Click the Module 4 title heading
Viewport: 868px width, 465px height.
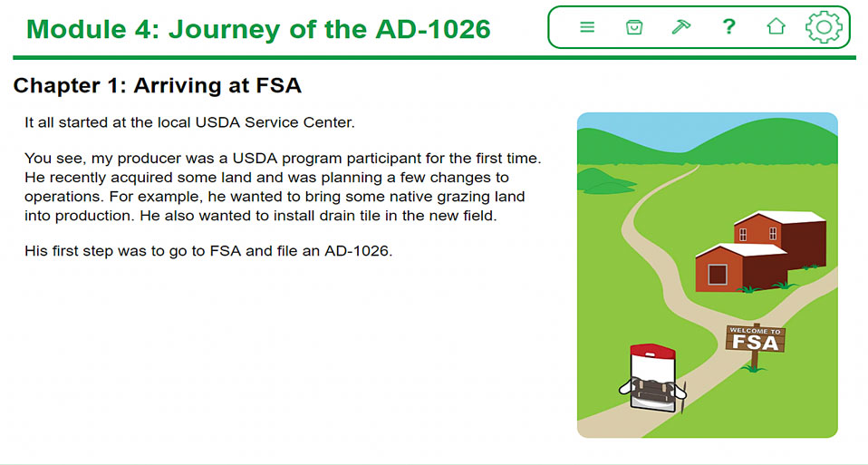point(258,29)
